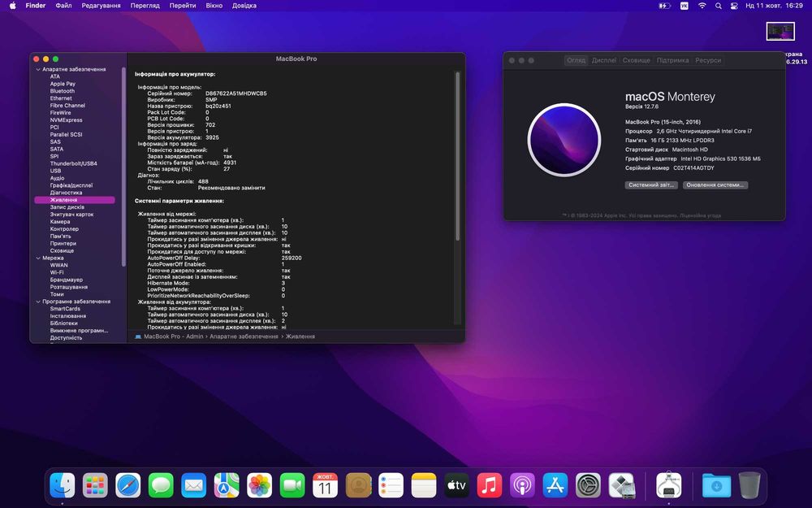
Task: Open the keyboard input source menu
Action: click(x=684, y=6)
